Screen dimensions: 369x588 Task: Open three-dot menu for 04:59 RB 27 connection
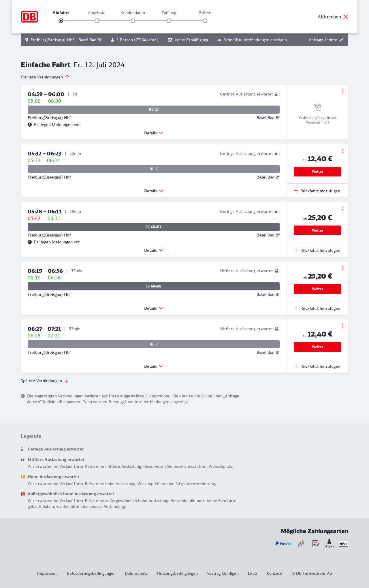click(x=343, y=91)
